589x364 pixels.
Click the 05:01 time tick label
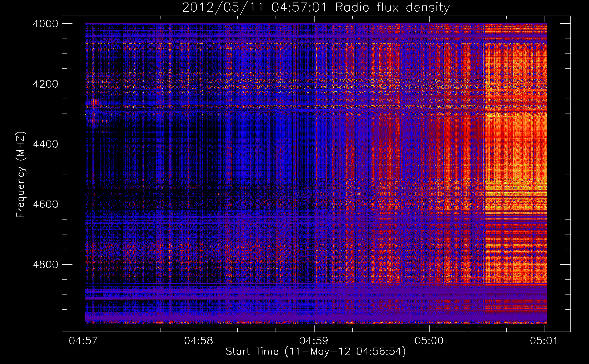(x=544, y=341)
